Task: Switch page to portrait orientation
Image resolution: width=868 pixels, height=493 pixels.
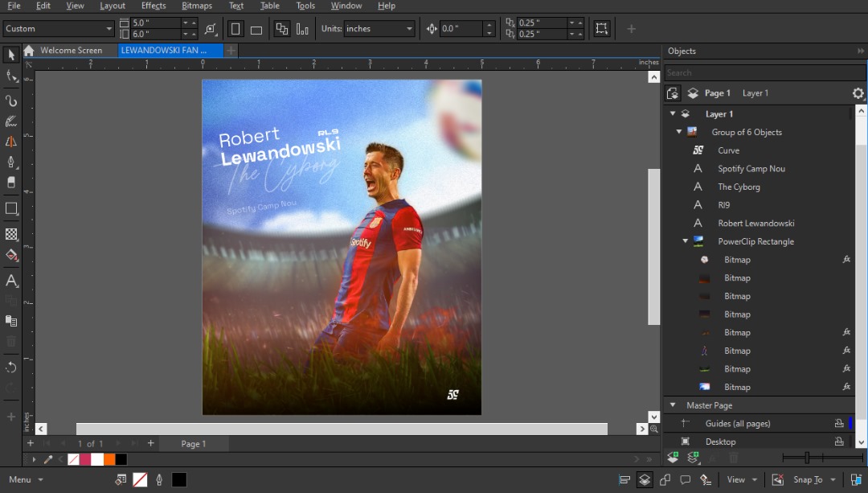Action: click(235, 29)
